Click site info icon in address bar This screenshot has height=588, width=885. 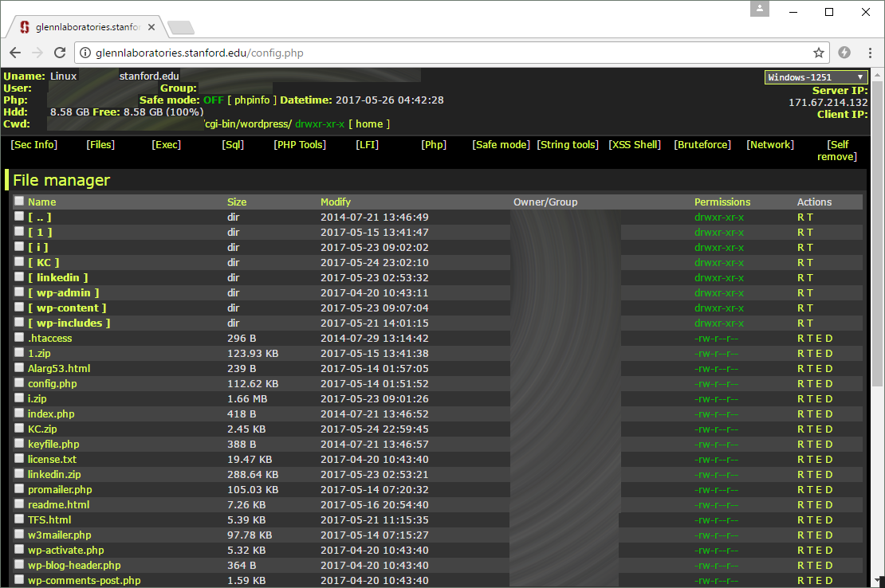tap(85, 53)
